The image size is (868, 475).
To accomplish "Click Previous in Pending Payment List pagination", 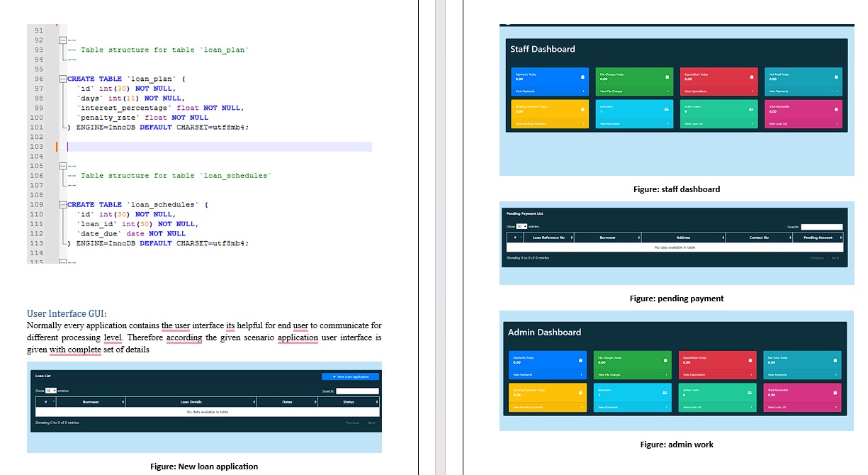I will pos(817,258).
